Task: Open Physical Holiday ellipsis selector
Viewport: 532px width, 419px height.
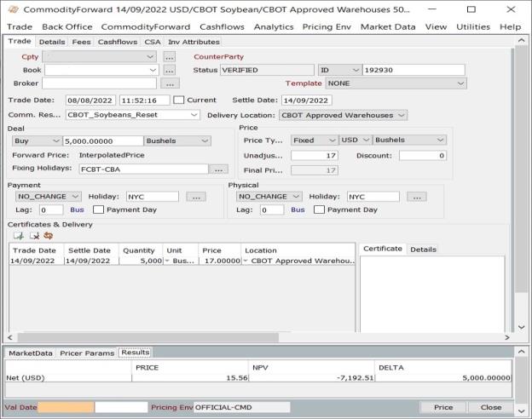Action: pos(417,197)
